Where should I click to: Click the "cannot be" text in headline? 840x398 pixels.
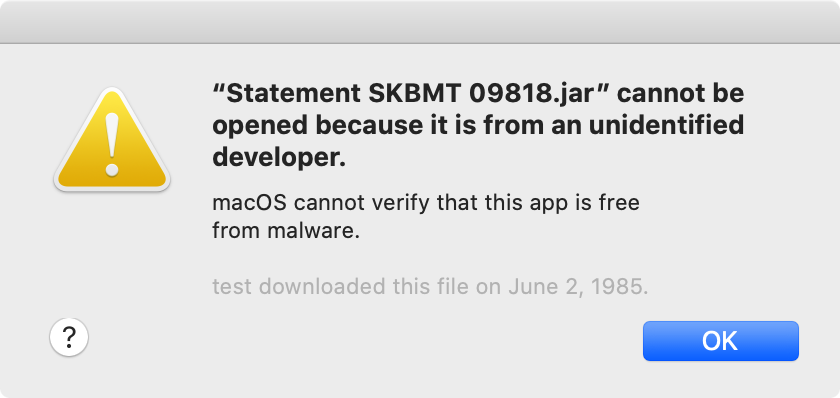(x=680, y=94)
